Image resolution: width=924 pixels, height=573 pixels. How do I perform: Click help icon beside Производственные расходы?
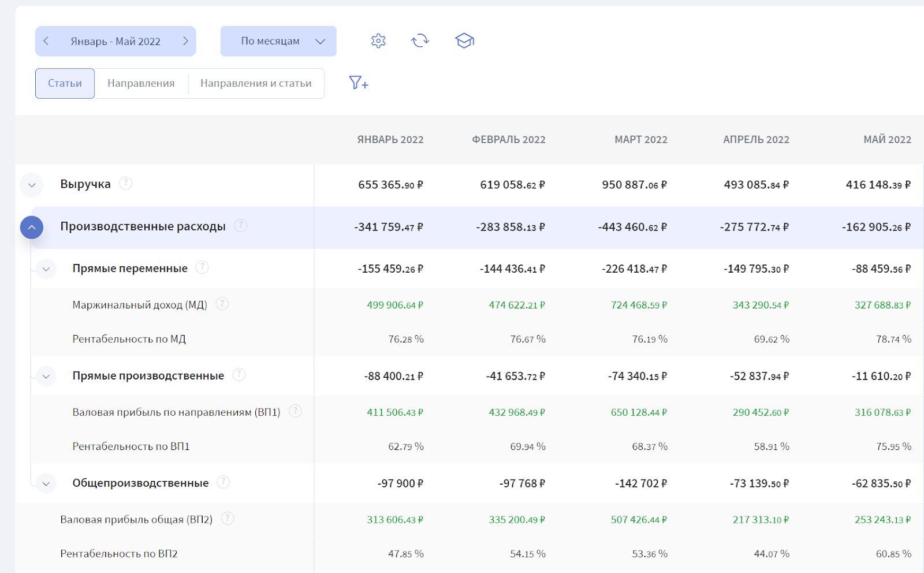(x=240, y=226)
